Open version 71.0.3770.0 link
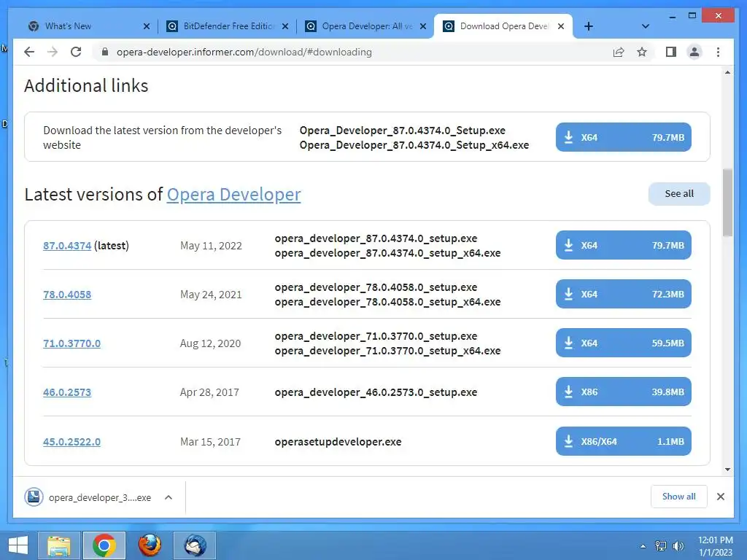Image resolution: width=747 pixels, height=560 pixels. click(x=71, y=343)
